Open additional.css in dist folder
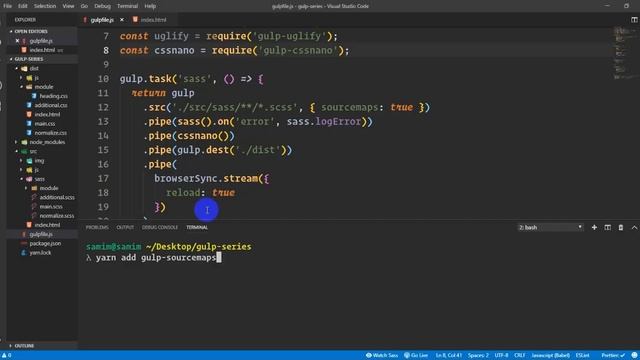The image size is (640, 360). [x=51, y=105]
